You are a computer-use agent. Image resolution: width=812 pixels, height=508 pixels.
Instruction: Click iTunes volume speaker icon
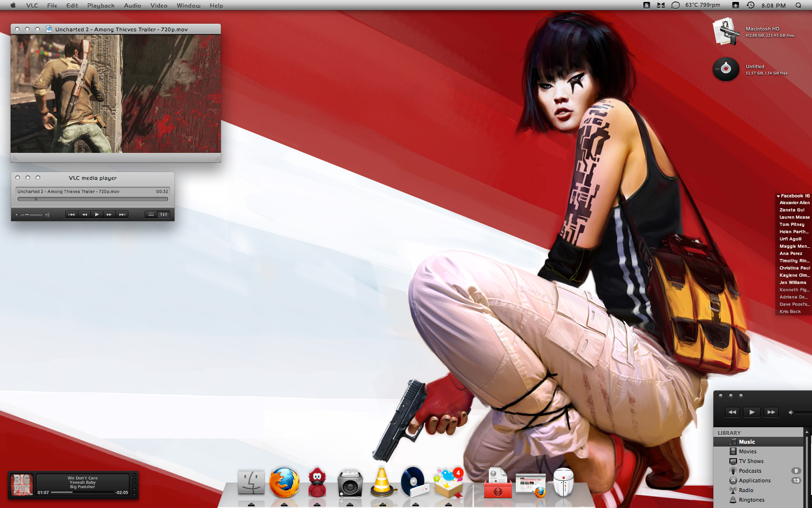click(x=791, y=412)
